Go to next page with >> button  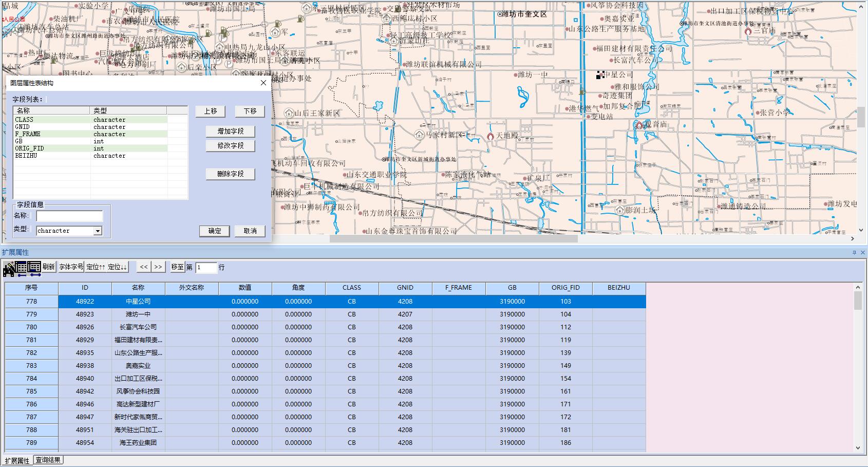tap(158, 267)
